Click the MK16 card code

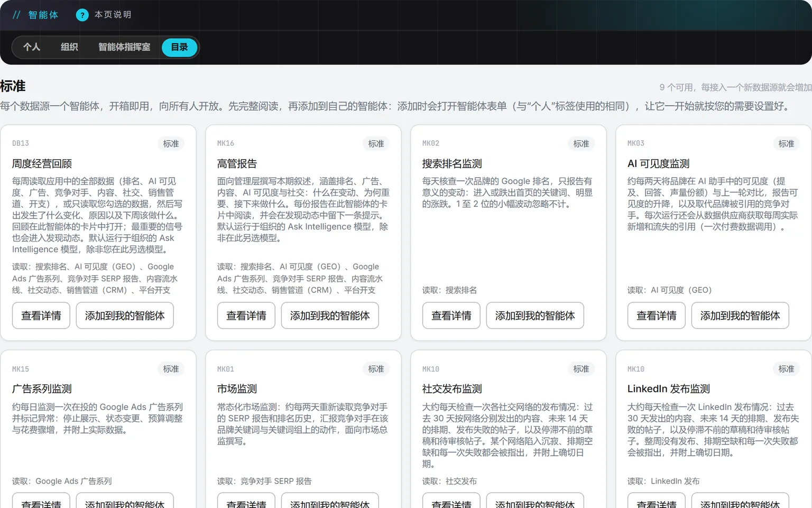pos(226,143)
